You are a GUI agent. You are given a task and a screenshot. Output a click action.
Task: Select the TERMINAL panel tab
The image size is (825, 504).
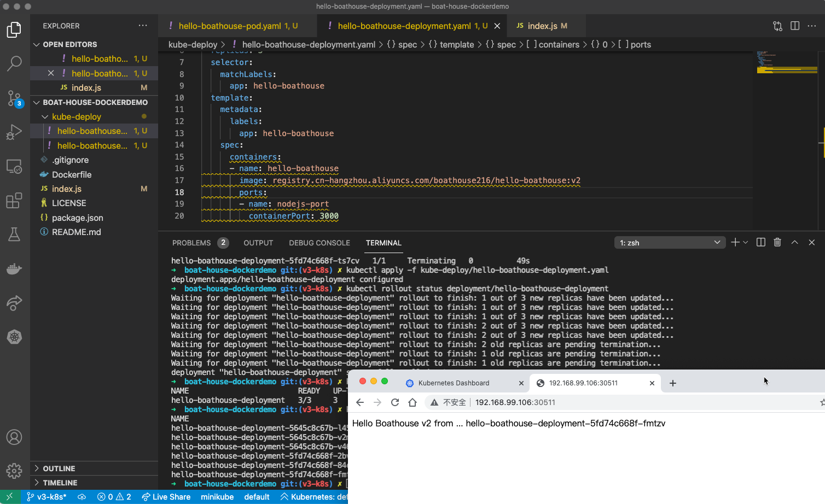[x=384, y=243]
